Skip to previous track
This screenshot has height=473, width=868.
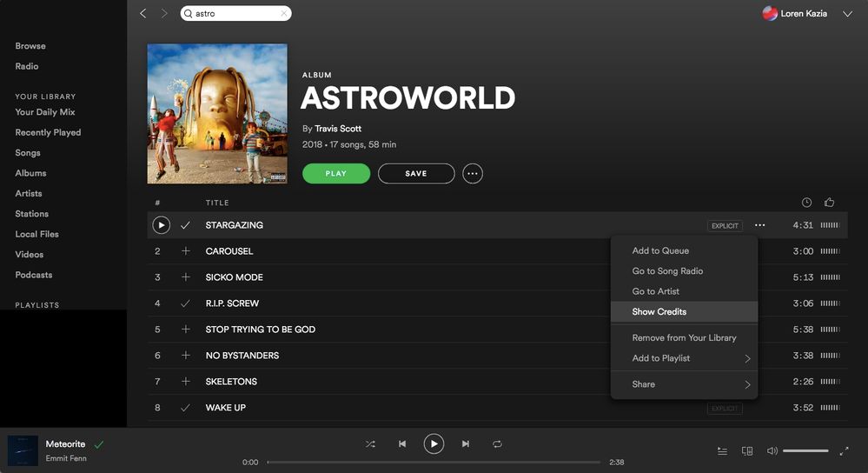(x=402, y=443)
